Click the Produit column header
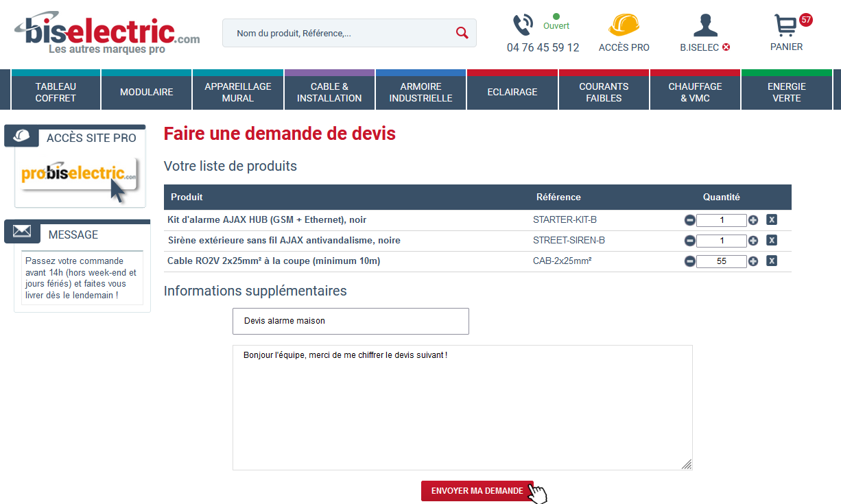This screenshot has height=504, width=841. pos(187,197)
